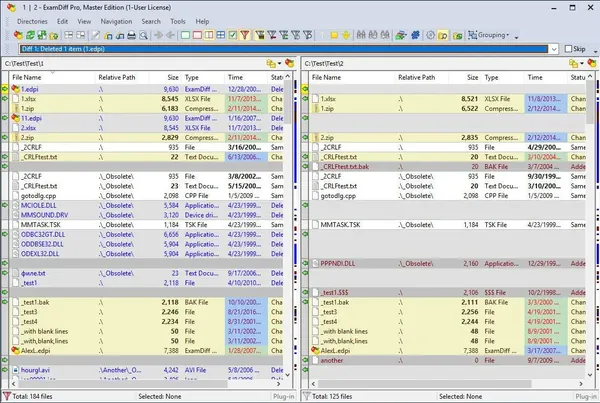
Task: Enable the Skip checkbox
Action: pos(569,49)
